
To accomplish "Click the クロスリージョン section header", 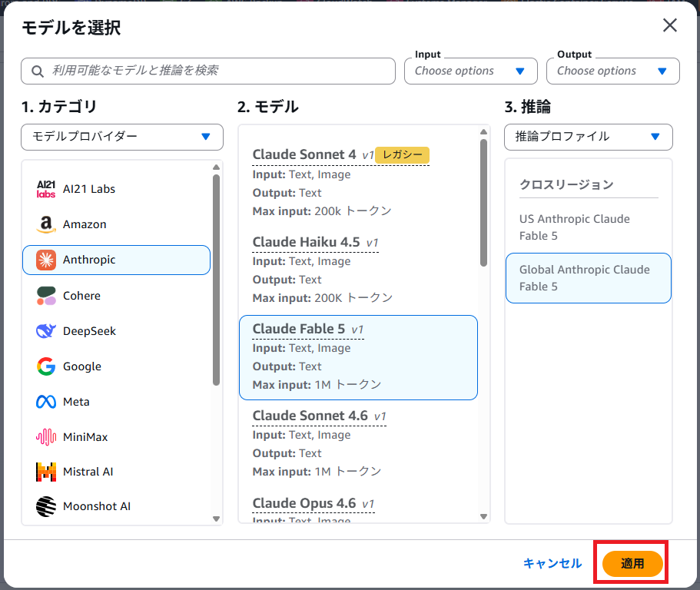I will coord(566,184).
